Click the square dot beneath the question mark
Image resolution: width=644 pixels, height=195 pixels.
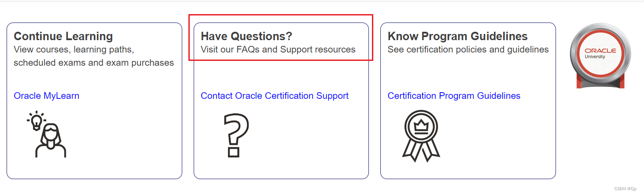click(233, 153)
